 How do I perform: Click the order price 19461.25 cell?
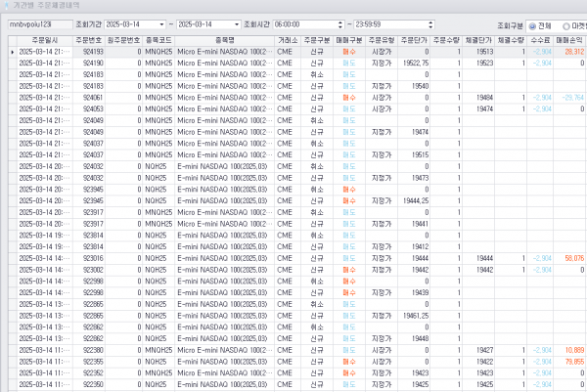414,316
